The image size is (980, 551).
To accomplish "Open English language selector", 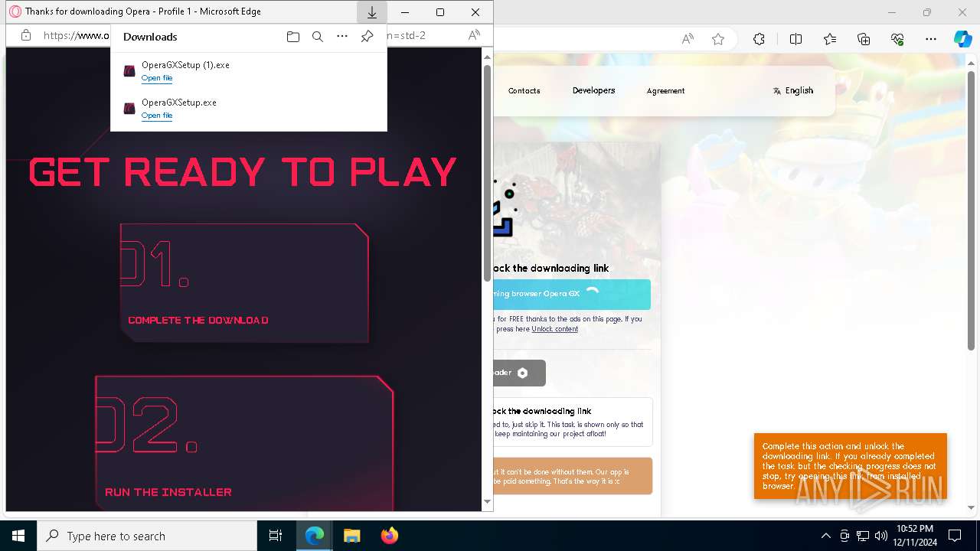I will (793, 90).
